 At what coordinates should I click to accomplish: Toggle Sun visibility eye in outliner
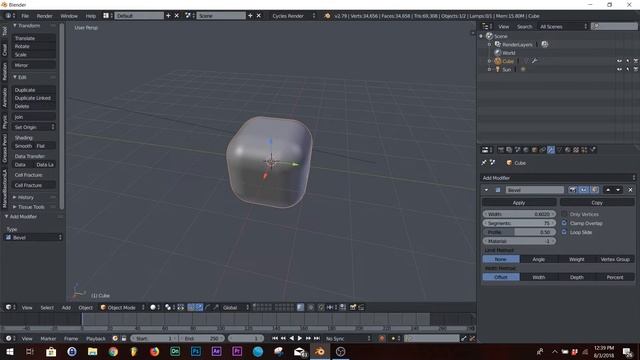pyautogui.click(x=619, y=69)
